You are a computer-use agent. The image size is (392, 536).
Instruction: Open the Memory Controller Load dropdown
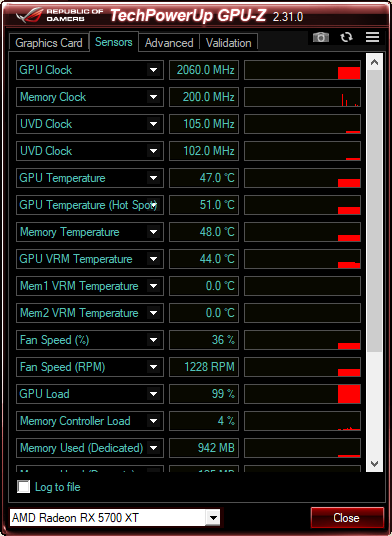[x=153, y=421]
